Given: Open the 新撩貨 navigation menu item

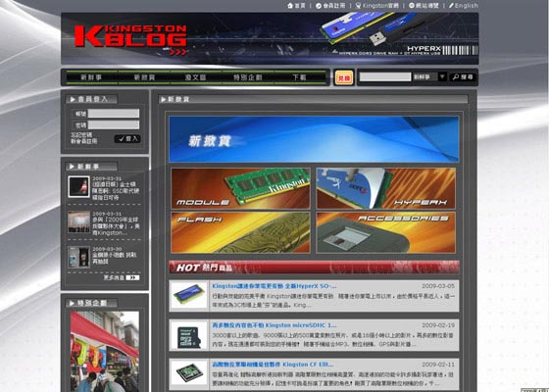Looking at the screenshot, I should 144,77.
